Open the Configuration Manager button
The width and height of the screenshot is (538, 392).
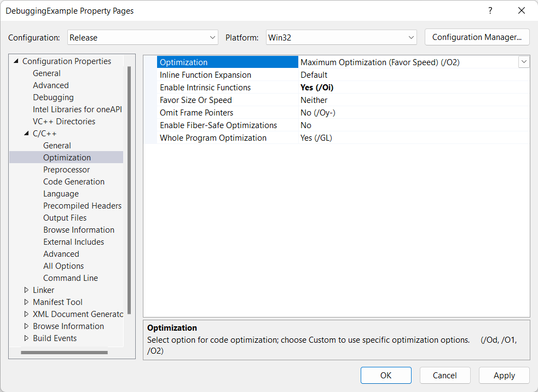click(x=477, y=37)
